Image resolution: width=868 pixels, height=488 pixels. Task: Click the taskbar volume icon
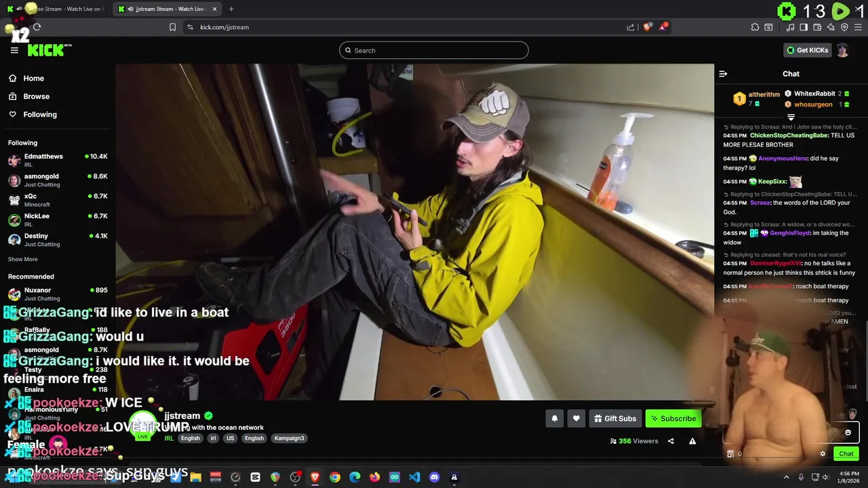[826, 477]
